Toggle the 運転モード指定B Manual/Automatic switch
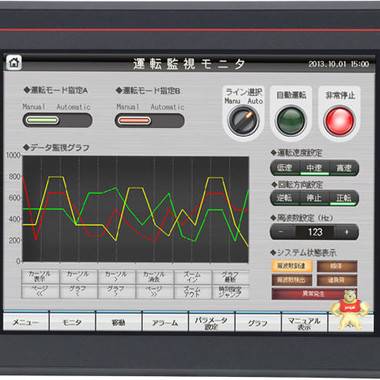 click(x=149, y=120)
